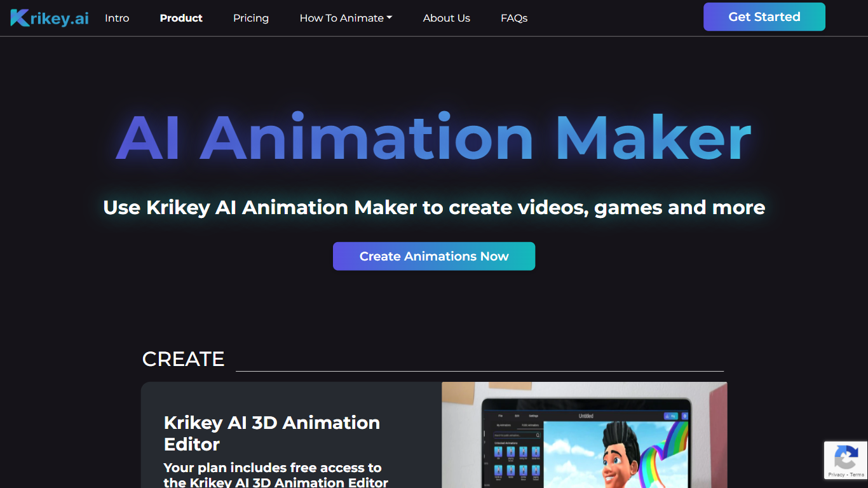The width and height of the screenshot is (868, 488).
Task: Click Create Animations Now button
Action: click(x=434, y=256)
